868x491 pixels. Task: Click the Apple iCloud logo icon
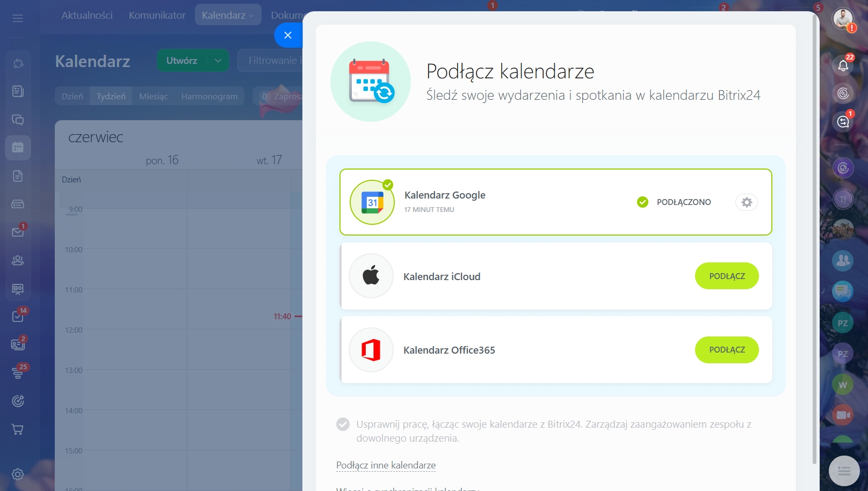(371, 276)
